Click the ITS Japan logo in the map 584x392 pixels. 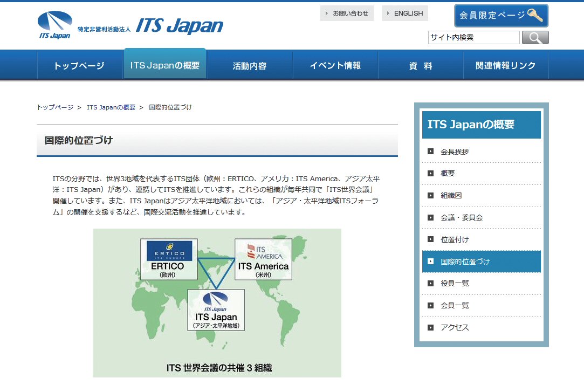(216, 302)
